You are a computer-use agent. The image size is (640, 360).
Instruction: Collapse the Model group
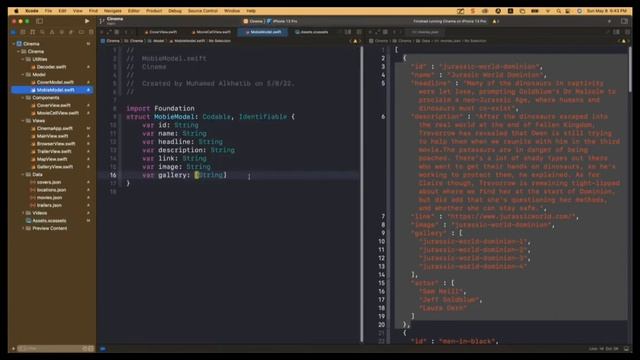23,75
